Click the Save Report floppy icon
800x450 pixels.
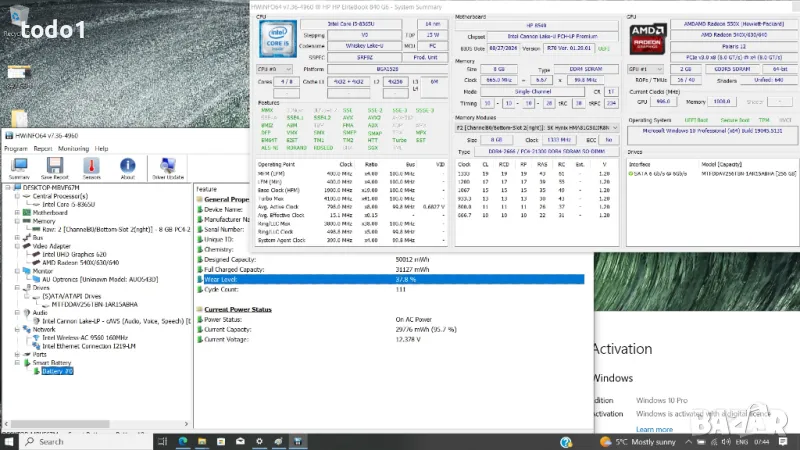pos(53,166)
